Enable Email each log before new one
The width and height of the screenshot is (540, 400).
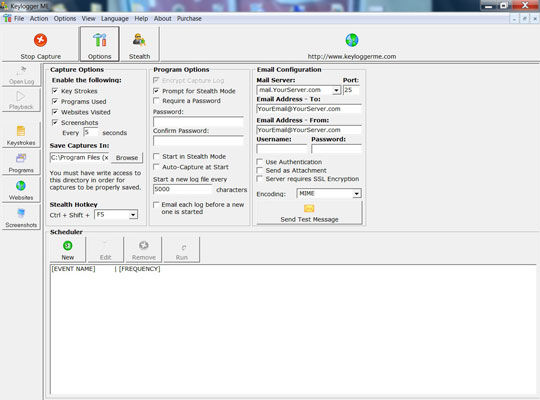(x=156, y=204)
